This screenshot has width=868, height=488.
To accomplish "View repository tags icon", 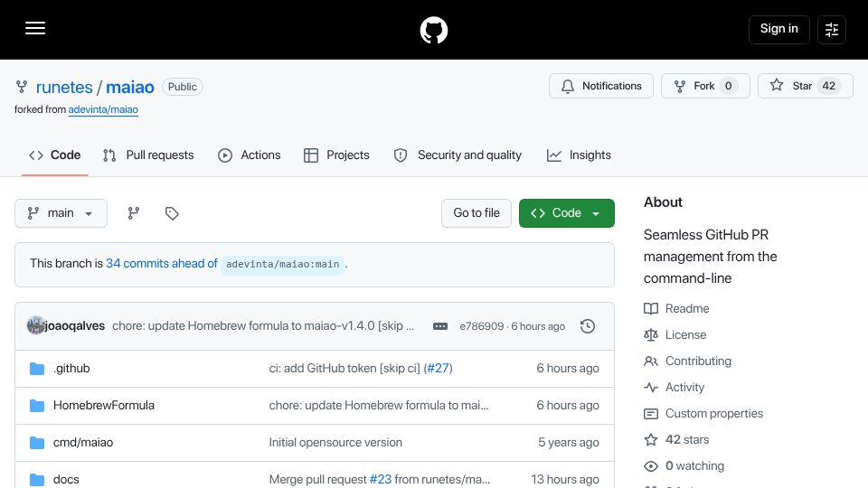I will point(172,213).
